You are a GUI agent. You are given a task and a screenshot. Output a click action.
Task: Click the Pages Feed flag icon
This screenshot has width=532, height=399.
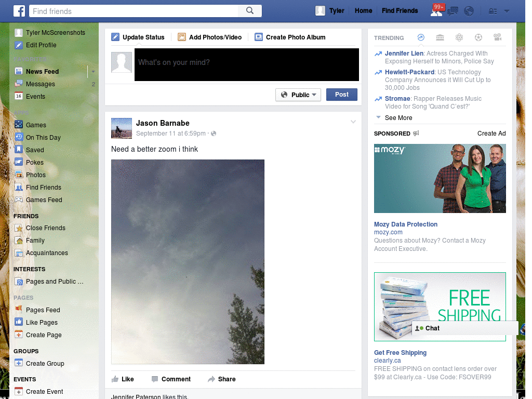(19, 310)
